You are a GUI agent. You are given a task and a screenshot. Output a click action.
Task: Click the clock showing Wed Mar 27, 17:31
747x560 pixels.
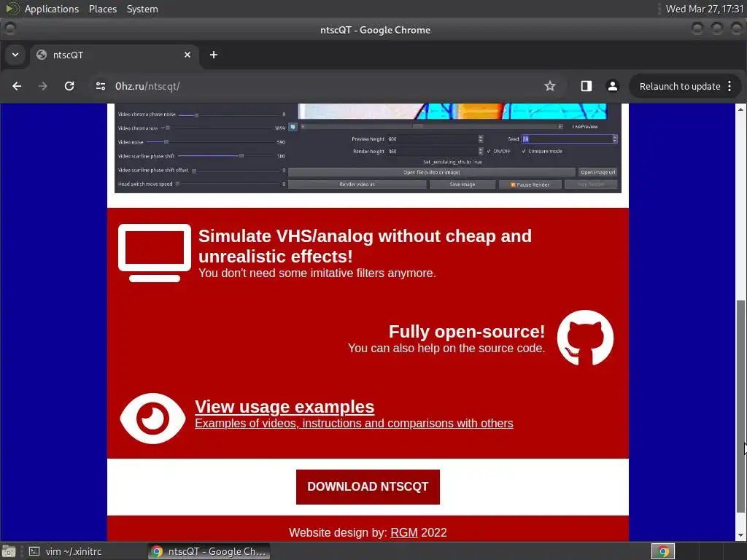click(x=704, y=9)
